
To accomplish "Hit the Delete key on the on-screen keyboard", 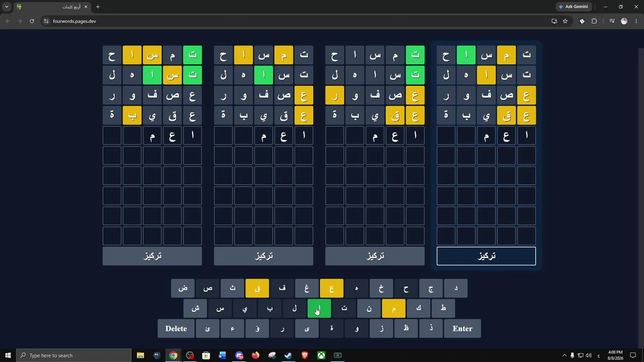I will point(176,328).
